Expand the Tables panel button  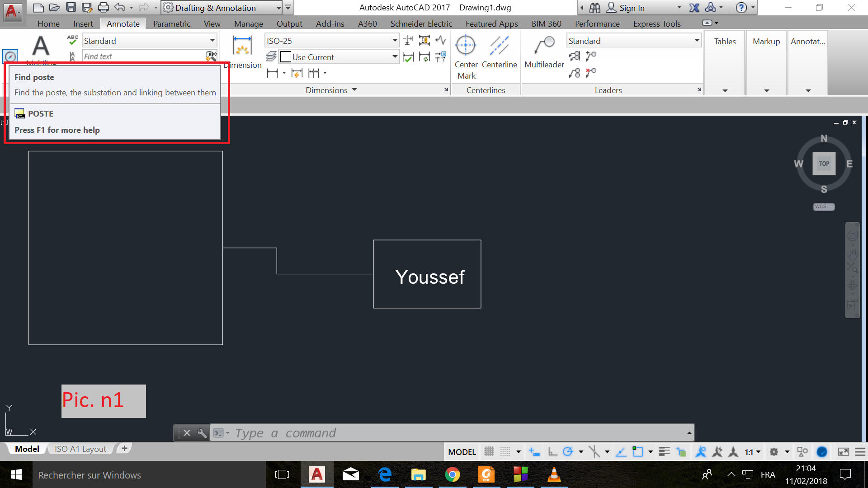point(725,63)
